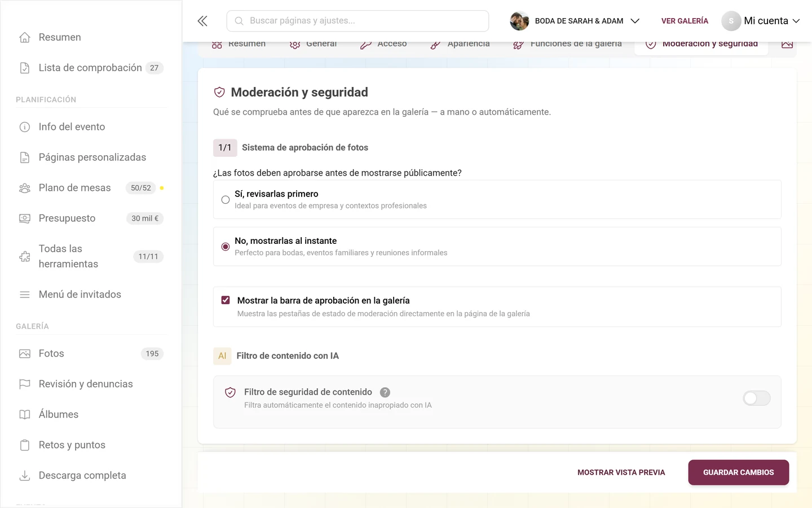Uncheck 'Mostrar la barra de aprobación' checkbox
The height and width of the screenshot is (508, 812).
tap(226, 300)
